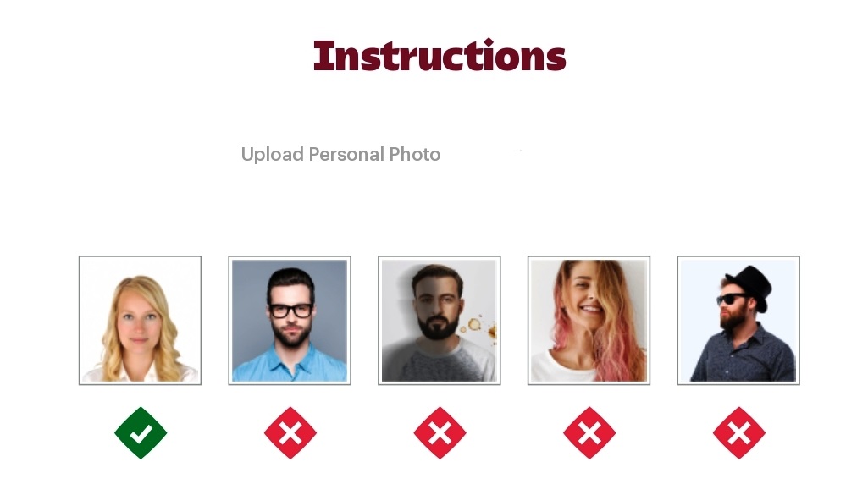
Task: Select the blurry coffee-stained portrait photo
Action: [x=439, y=321]
